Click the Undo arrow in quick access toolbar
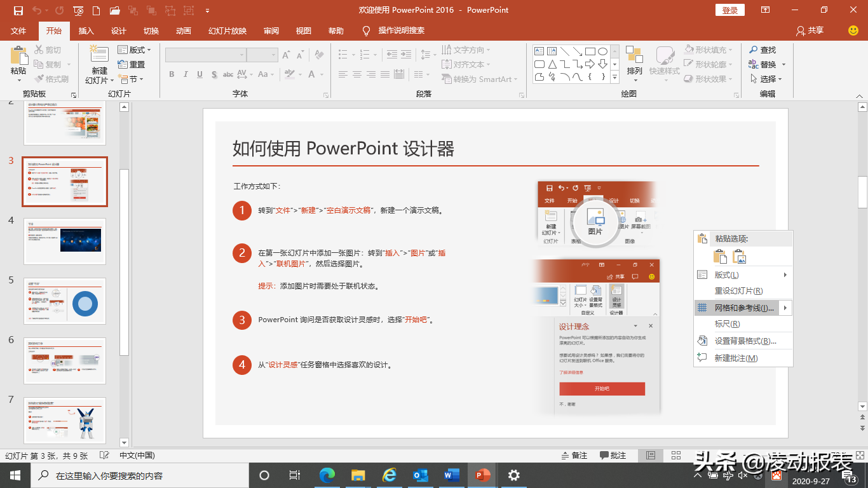This screenshot has height=488, width=868. [x=36, y=10]
